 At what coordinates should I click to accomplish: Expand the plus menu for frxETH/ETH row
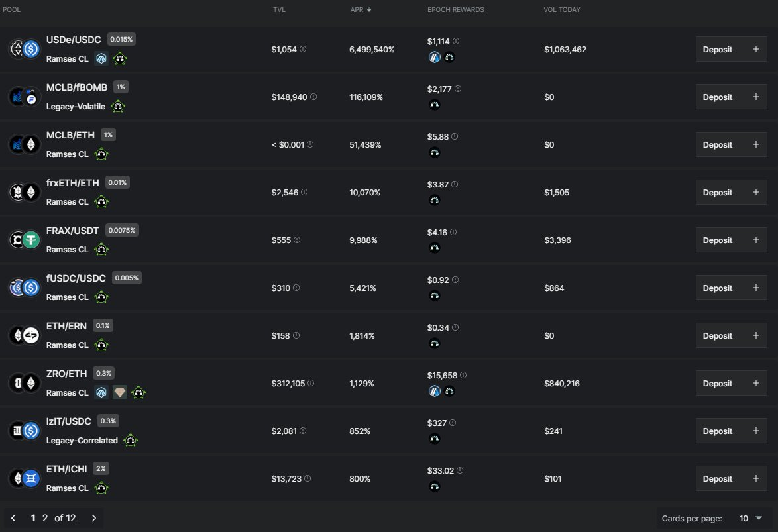pos(755,193)
